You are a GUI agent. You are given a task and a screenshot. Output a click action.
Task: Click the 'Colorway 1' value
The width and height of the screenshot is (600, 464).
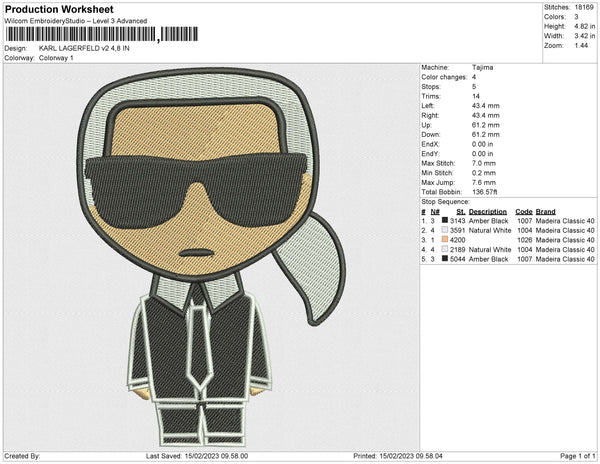(x=56, y=58)
